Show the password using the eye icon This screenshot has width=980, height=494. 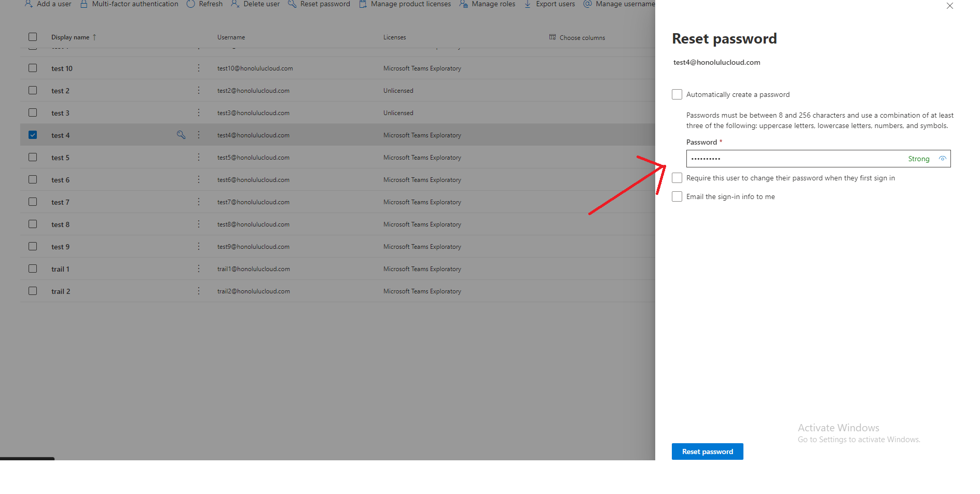pos(942,159)
